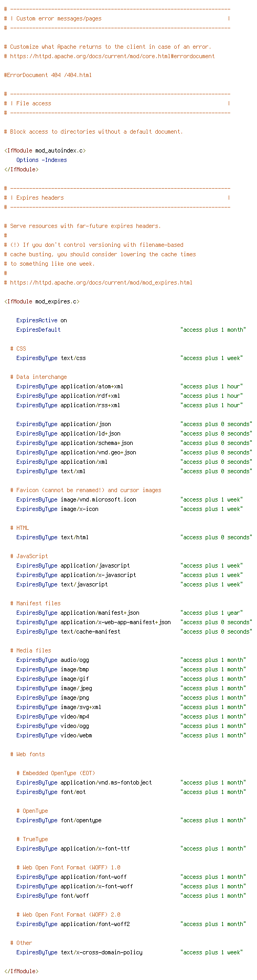
Task: Click the application/vnd.geo+json type entry
Action: click(98, 452)
